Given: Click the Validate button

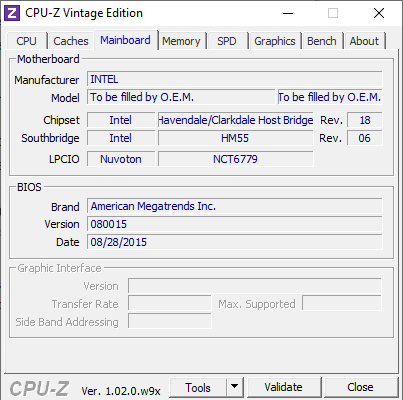Looking at the screenshot, I should pyautogui.click(x=284, y=387).
